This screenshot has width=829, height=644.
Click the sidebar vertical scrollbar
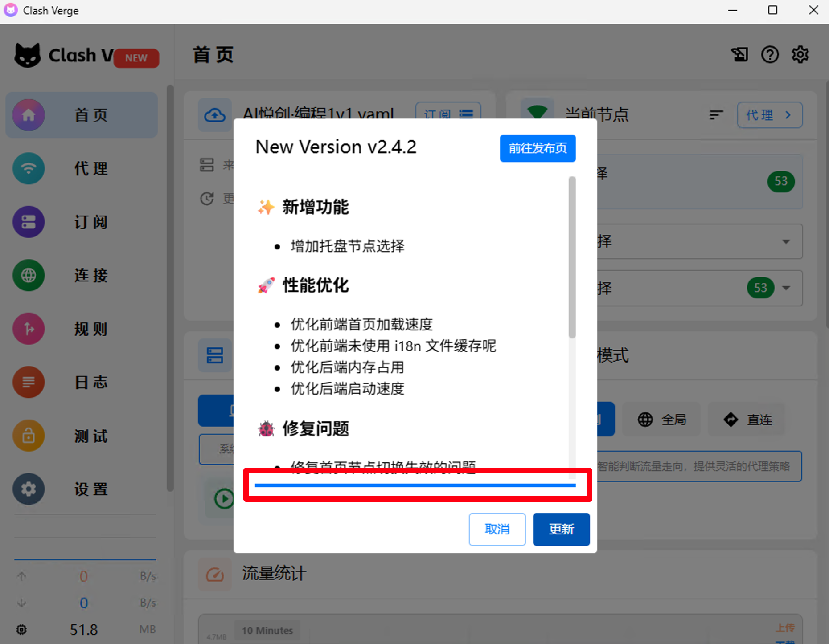(x=170, y=288)
